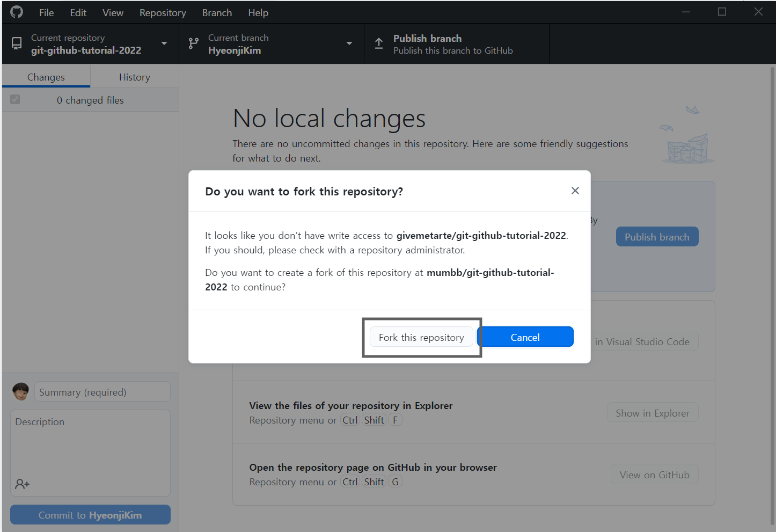Click the blue Publish branch button
Viewport: 776px width, 532px height.
click(x=657, y=237)
